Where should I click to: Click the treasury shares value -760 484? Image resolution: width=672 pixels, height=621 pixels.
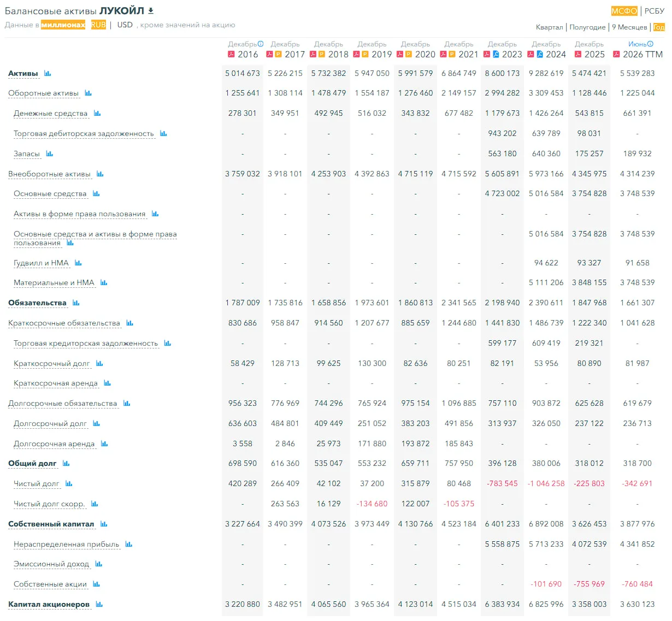(638, 584)
